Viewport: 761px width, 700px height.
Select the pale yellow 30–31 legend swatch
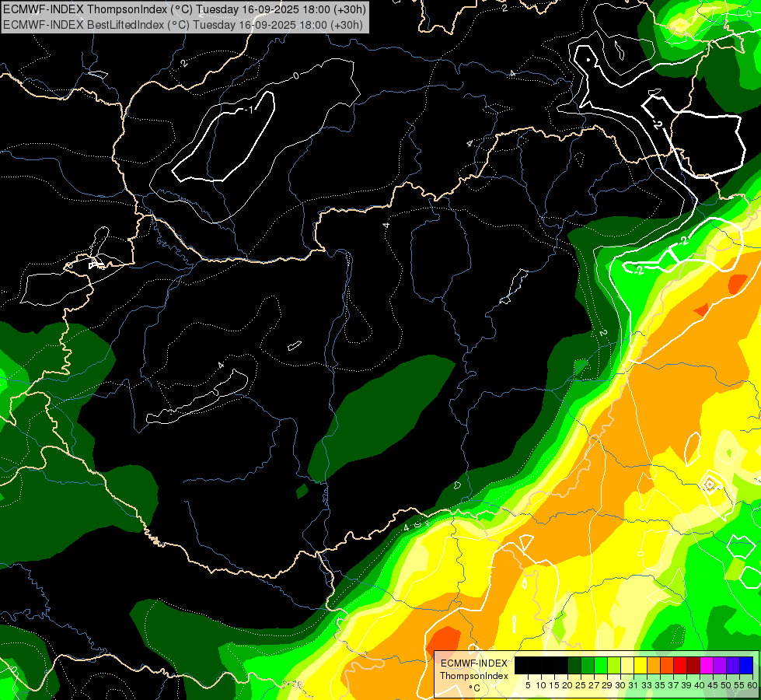627,665
